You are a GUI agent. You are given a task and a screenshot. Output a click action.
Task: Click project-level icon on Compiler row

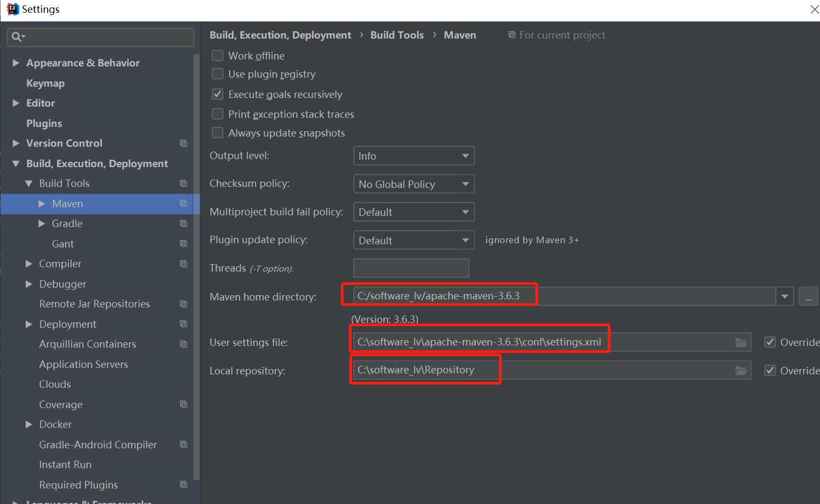point(184,264)
